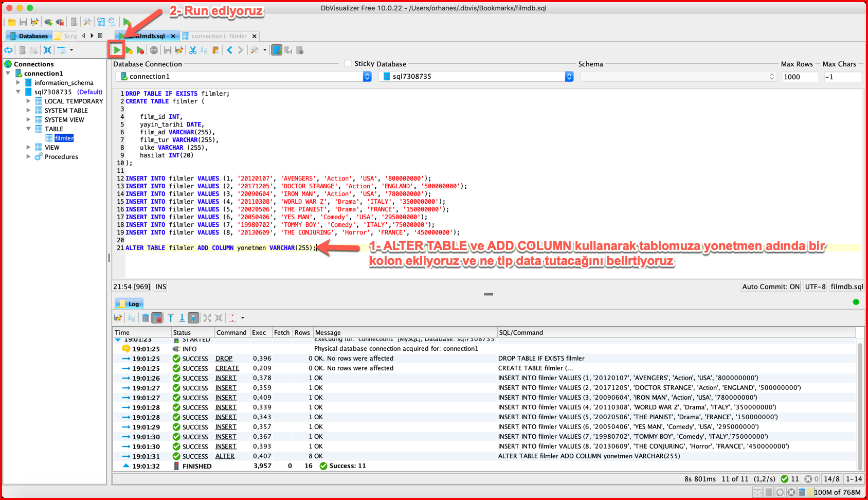
Task: Select the SYSTEM VIEW tree item
Action: pyautogui.click(x=64, y=119)
